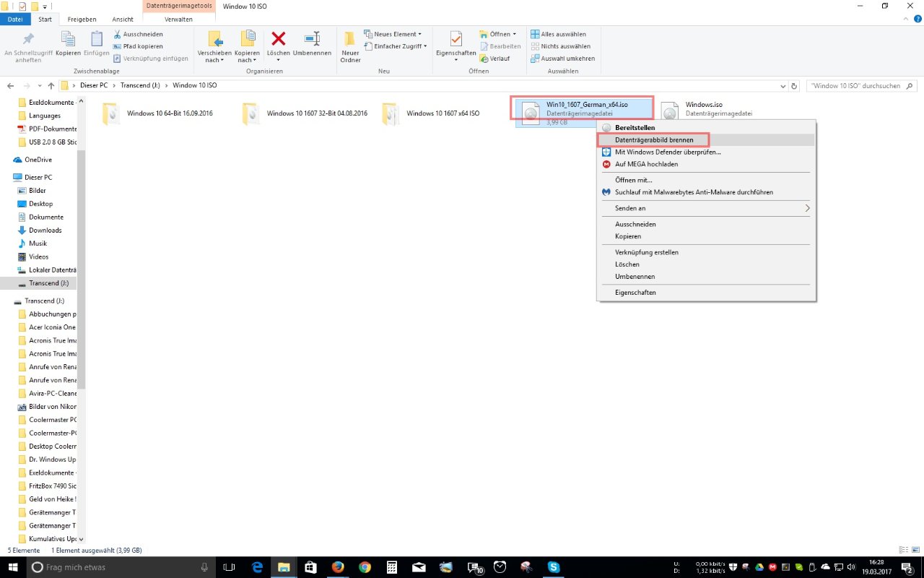The height and width of the screenshot is (578, 924).
Task: Click Transcend (J:) in the address breadcrumb
Action: [140, 85]
